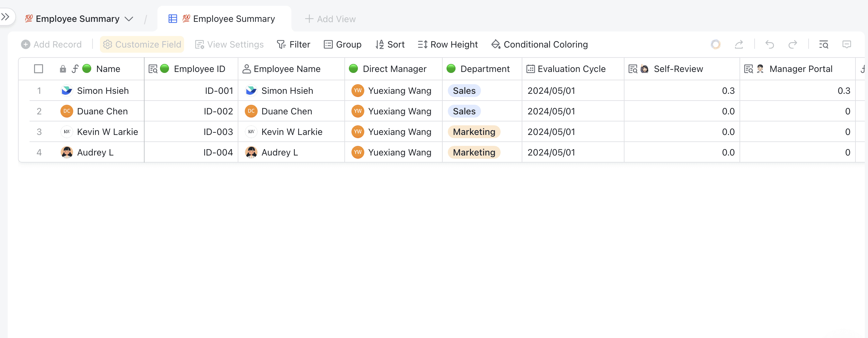The height and width of the screenshot is (338, 868).
Task: Click the YW manager avatar in Duane Chen's row
Action: [358, 111]
